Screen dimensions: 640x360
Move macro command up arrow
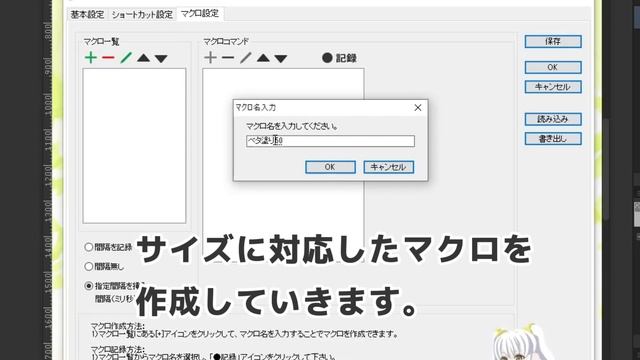pyautogui.click(x=263, y=58)
